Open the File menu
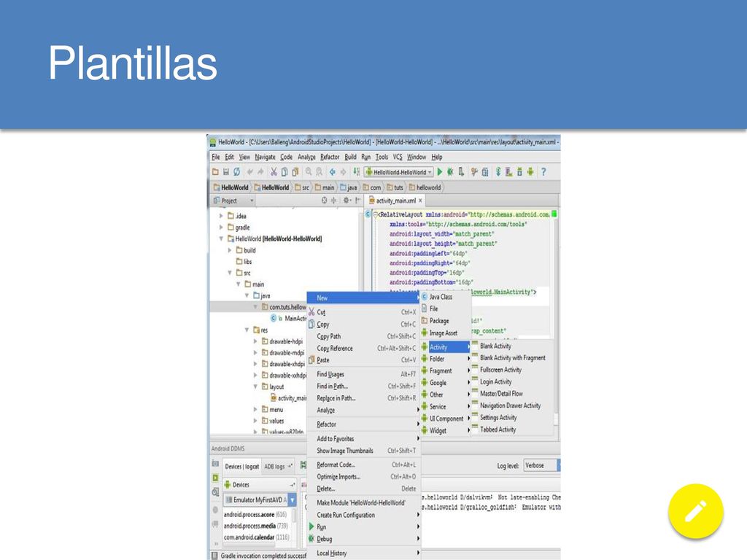This screenshot has height=560, width=747. [216, 157]
